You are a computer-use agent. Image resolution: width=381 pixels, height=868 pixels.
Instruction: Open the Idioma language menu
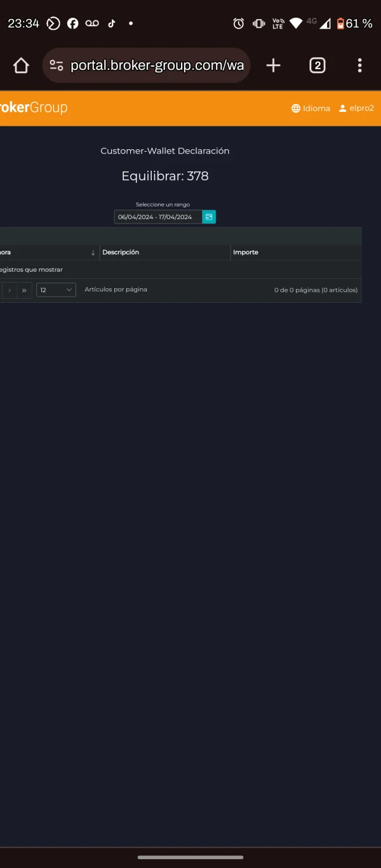pos(311,109)
